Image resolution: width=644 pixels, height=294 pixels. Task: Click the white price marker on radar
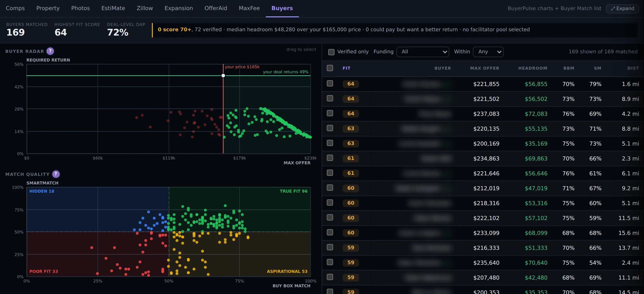click(223, 76)
